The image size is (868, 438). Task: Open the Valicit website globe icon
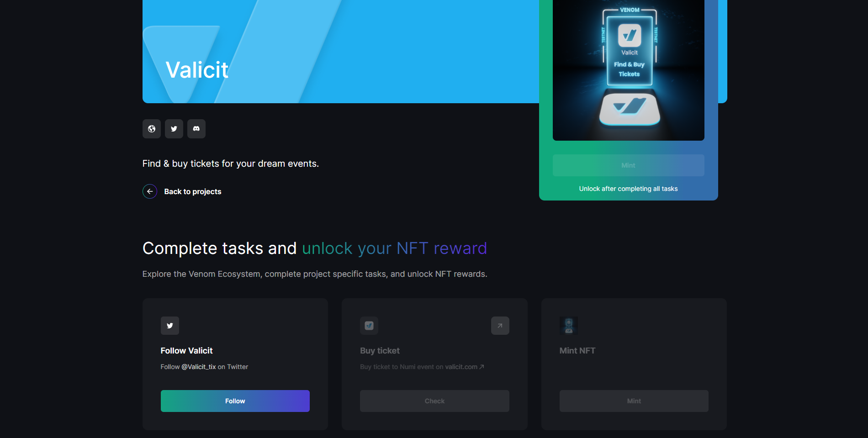click(152, 129)
